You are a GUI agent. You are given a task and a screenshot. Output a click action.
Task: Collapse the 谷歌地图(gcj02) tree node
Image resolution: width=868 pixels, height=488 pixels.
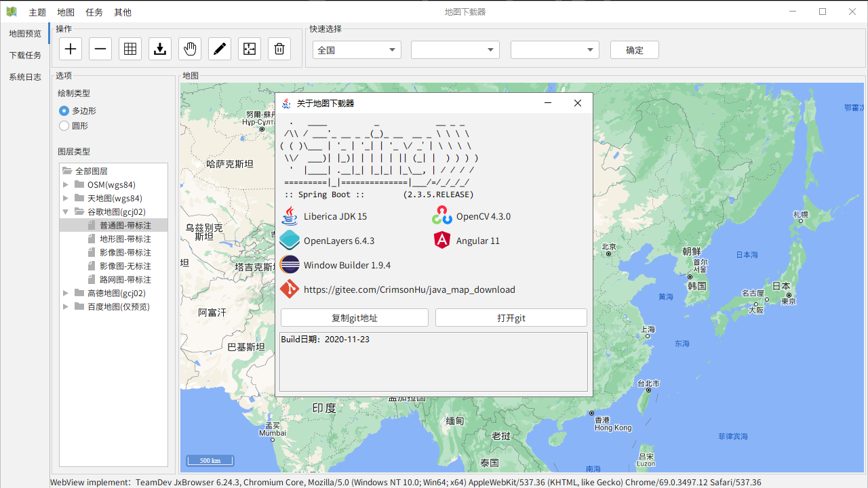[66, 211]
